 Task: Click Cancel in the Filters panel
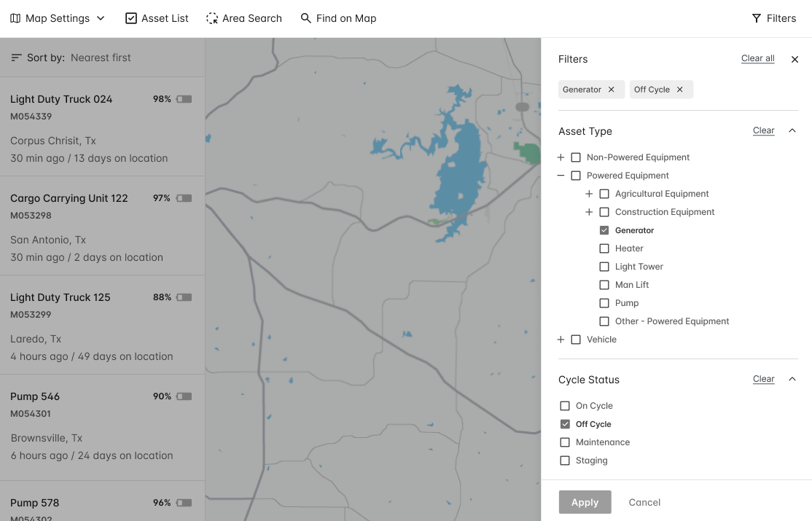click(644, 502)
